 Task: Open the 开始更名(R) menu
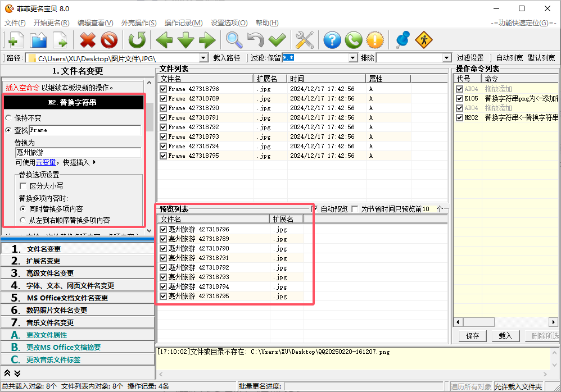pyautogui.click(x=51, y=23)
